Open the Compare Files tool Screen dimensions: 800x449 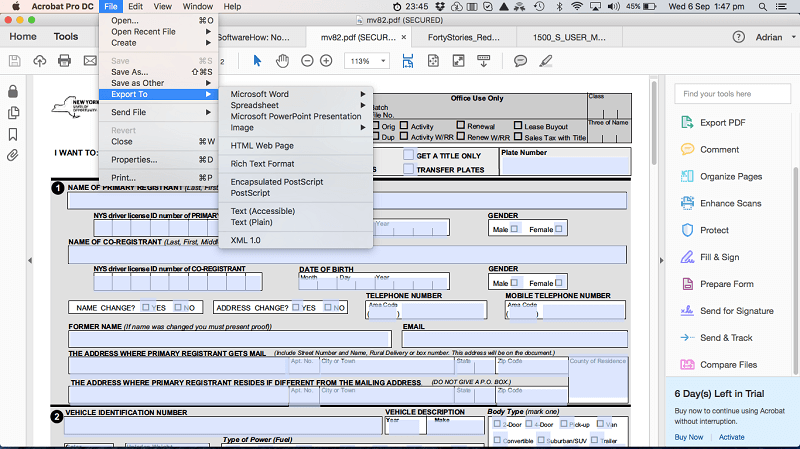719,365
